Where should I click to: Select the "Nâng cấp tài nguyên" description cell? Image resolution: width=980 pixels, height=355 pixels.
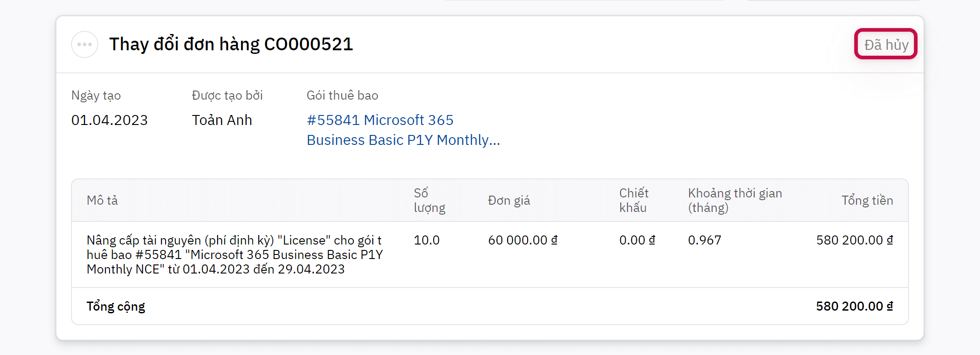(x=234, y=254)
